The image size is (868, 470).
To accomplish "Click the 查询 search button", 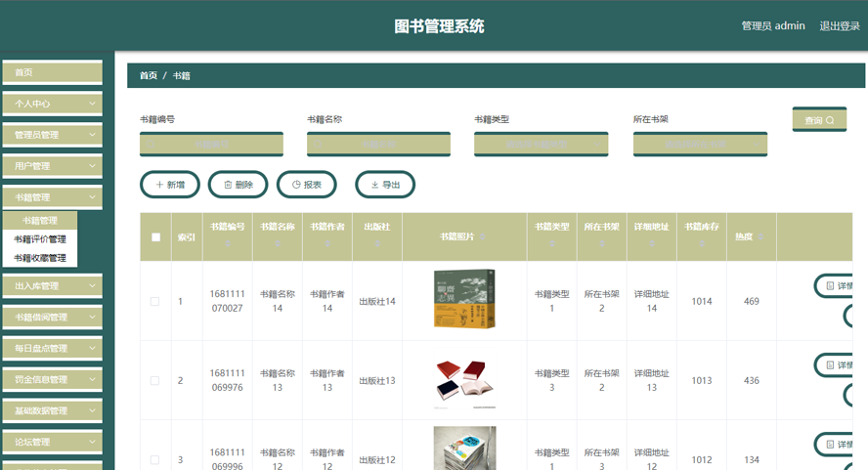I will (x=819, y=119).
